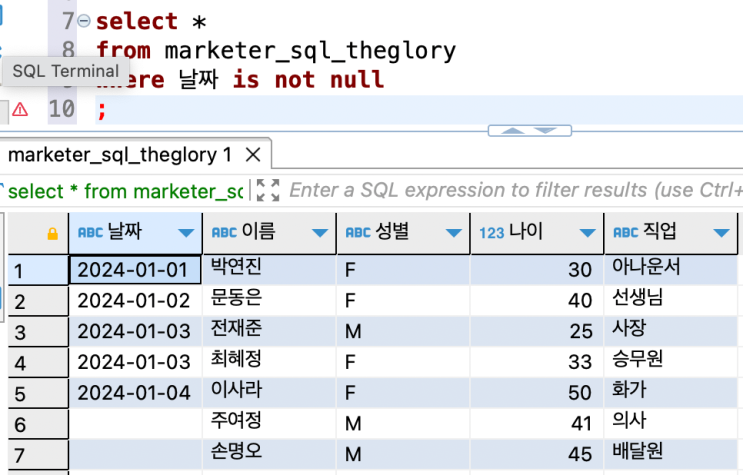Click the age cell 33
Image resolution: width=743 pixels, height=475 pixels.
click(537, 362)
